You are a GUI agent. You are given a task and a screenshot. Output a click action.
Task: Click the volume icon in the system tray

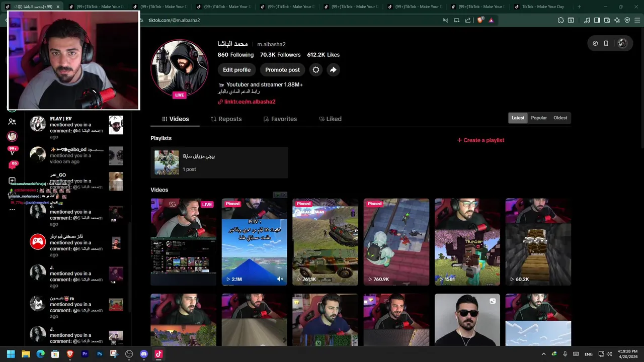610,354
